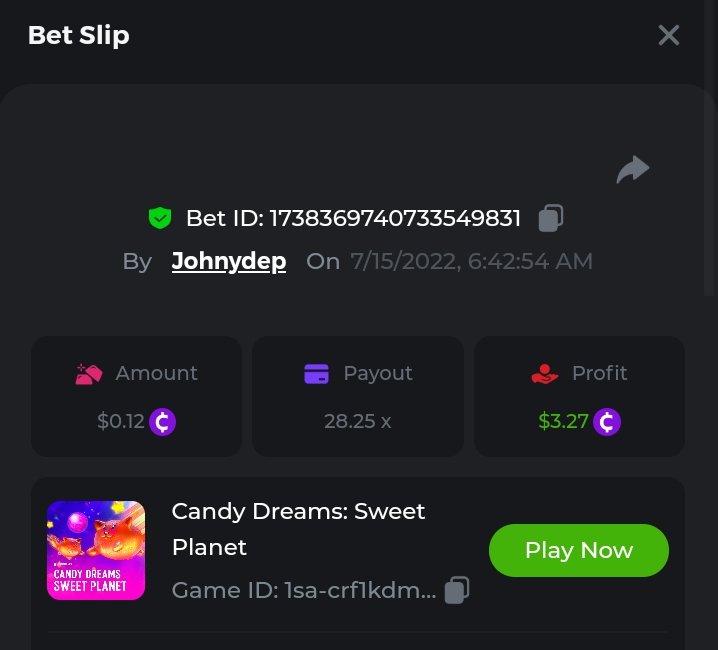Open the Johnydep user profile
This screenshot has width=718, height=650.
(x=229, y=262)
